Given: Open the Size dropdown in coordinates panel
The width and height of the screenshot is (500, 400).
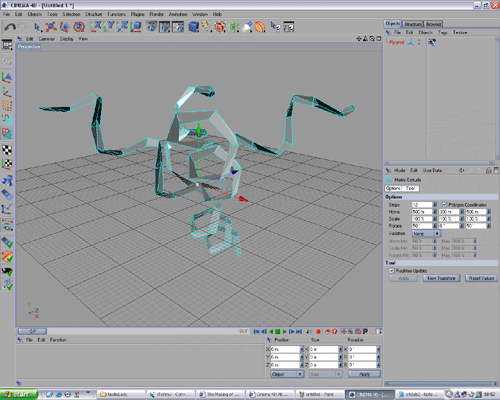Looking at the screenshot, I should point(325,374).
